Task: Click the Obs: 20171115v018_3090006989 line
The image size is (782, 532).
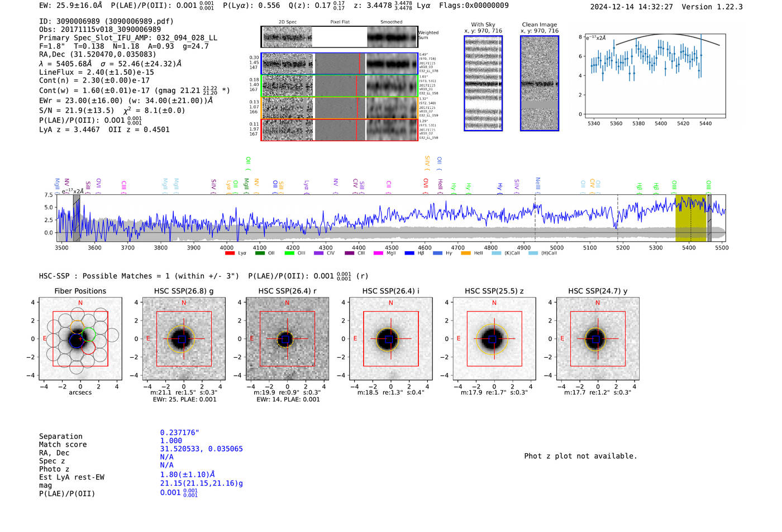Action: point(100,29)
